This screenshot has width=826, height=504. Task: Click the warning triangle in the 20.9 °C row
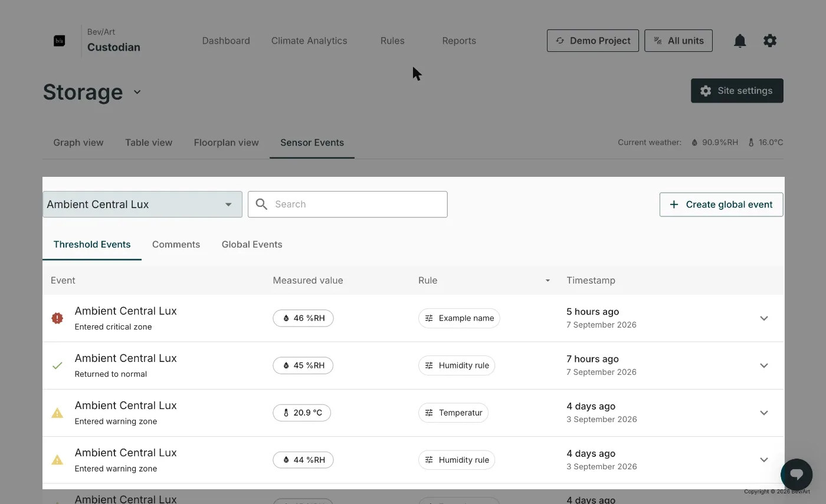pos(57,413)
